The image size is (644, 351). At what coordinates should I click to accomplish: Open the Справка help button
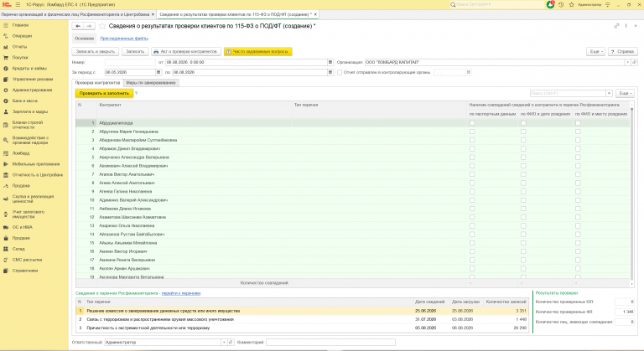[x=623, y=52]
